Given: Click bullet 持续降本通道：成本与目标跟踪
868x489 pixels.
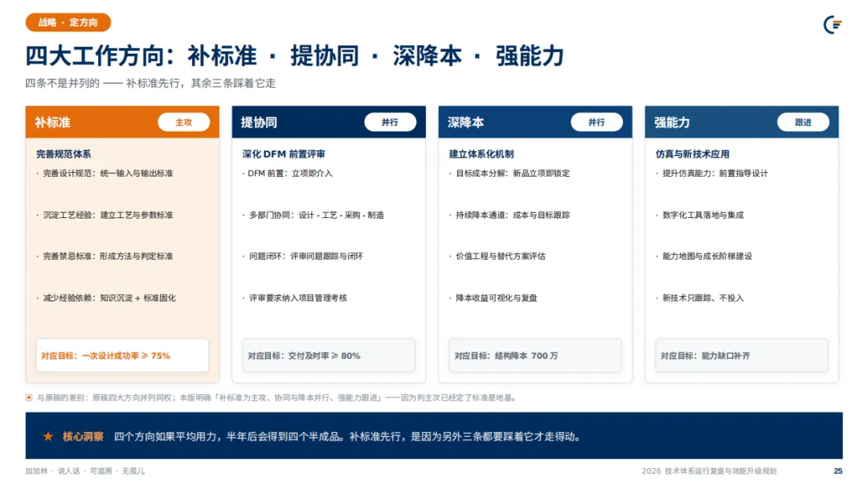Looking at the screenshot, I should coord(510,215).
